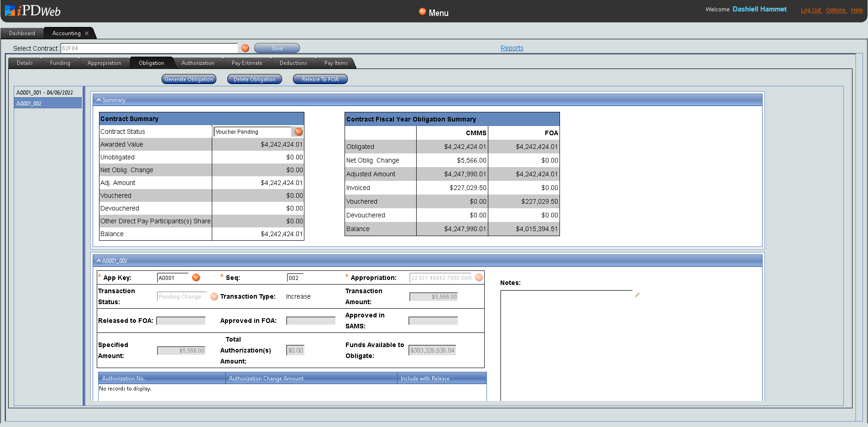Click the Appropriation dropdown icon
868x427 pixels.
[479, 278]
